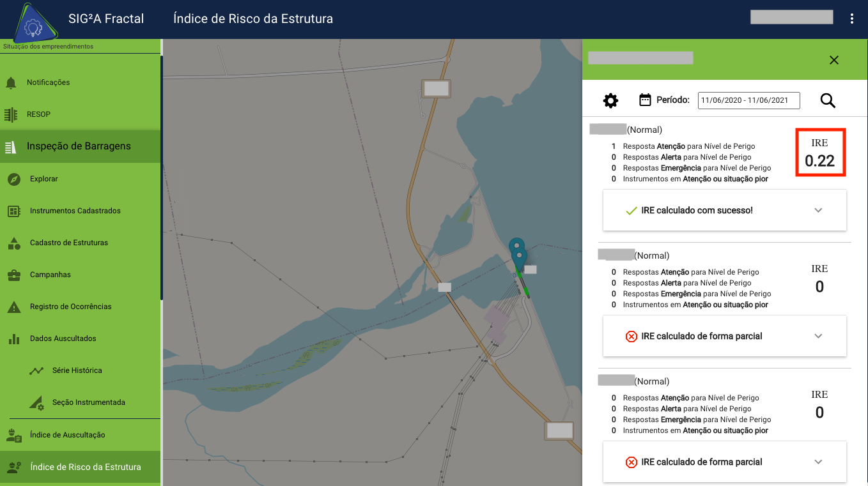Click the Seção Instrumentada icon
This screenshot has height=486, width=868.
point(36,402)
